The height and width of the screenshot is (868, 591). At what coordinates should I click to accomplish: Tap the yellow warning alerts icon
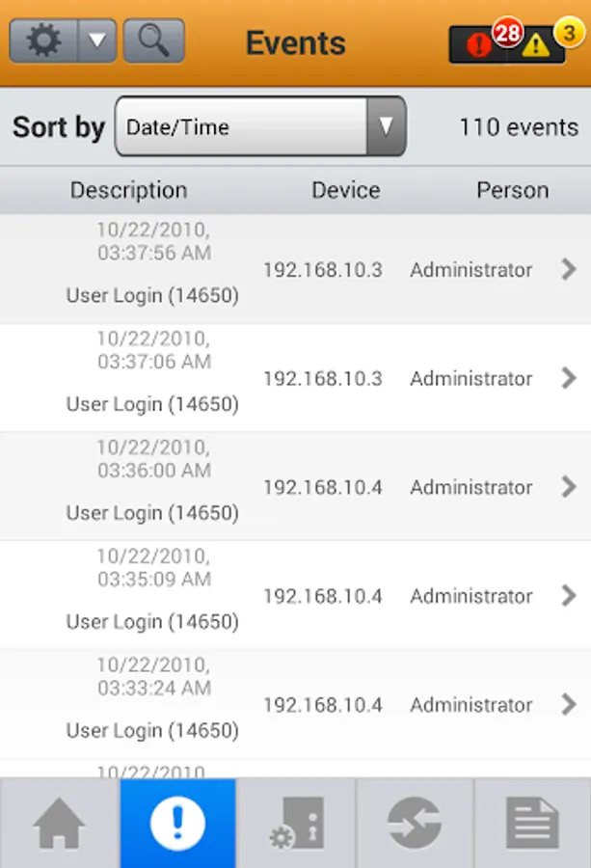[x=537, y=44]
